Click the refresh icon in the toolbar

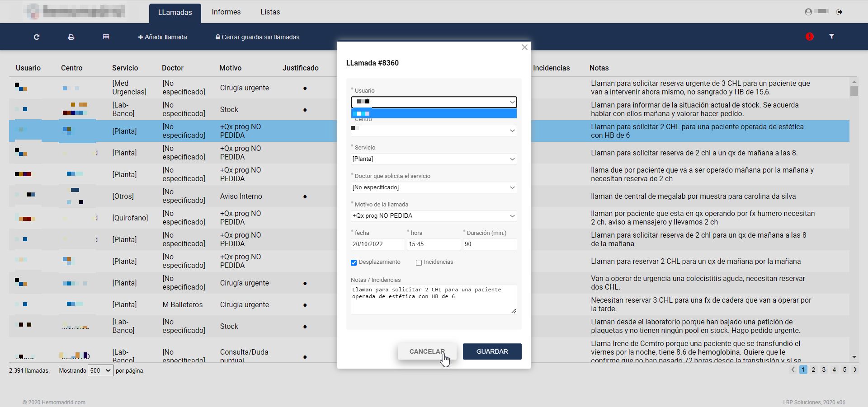pos(37,37)
